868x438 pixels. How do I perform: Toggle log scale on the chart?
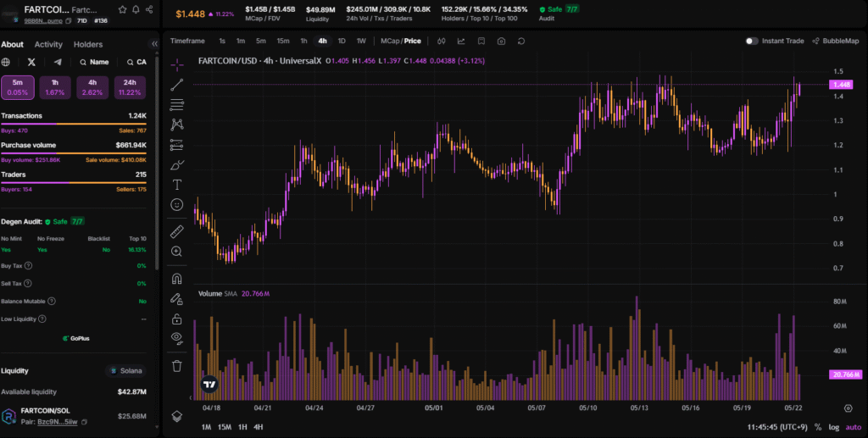[833, 427]
